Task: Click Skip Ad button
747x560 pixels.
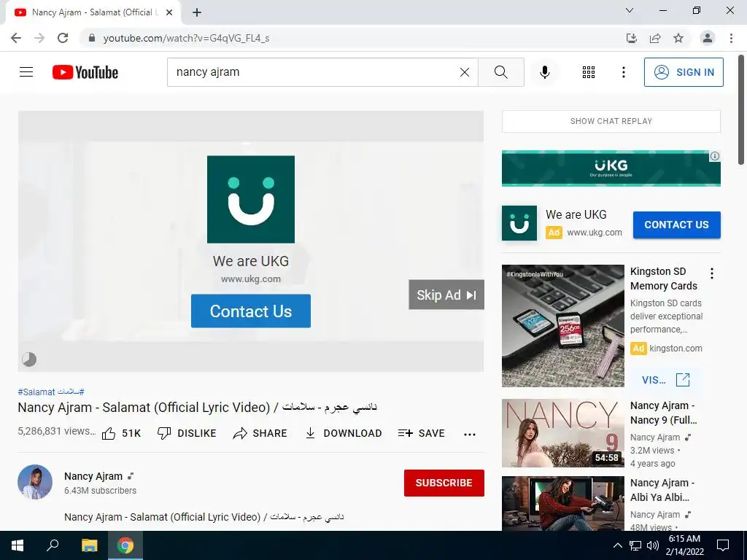Action: point(446,295)
